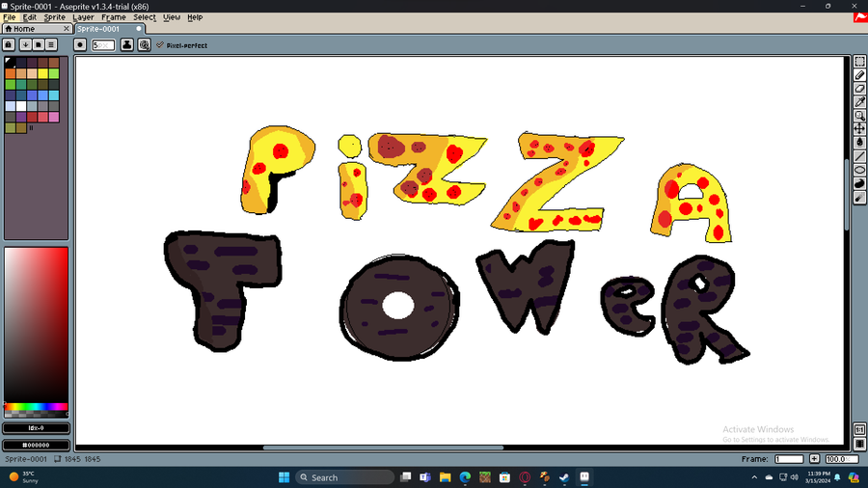Viewport: 868px width, 488px height.
Task: Open the File menu
Action: point(10,17)
